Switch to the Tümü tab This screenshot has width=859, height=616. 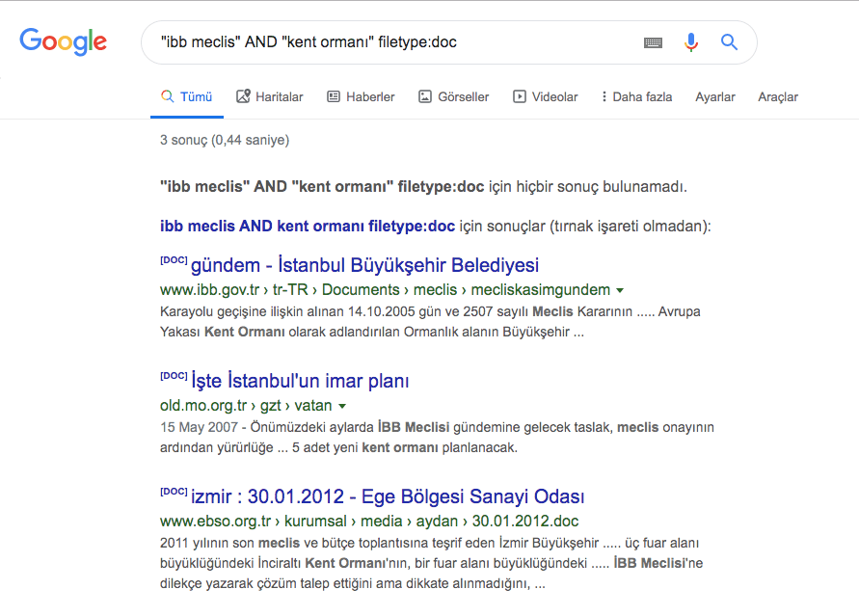pos(187,97)
